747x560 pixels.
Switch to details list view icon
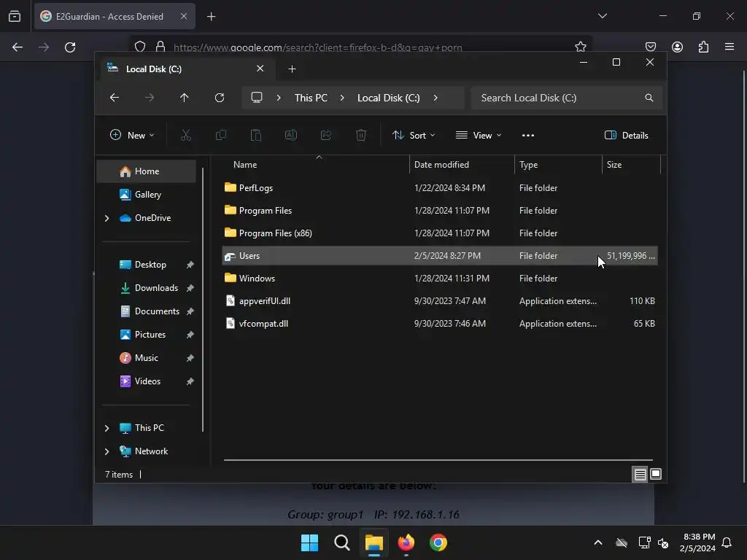click(x=640, y=474)
